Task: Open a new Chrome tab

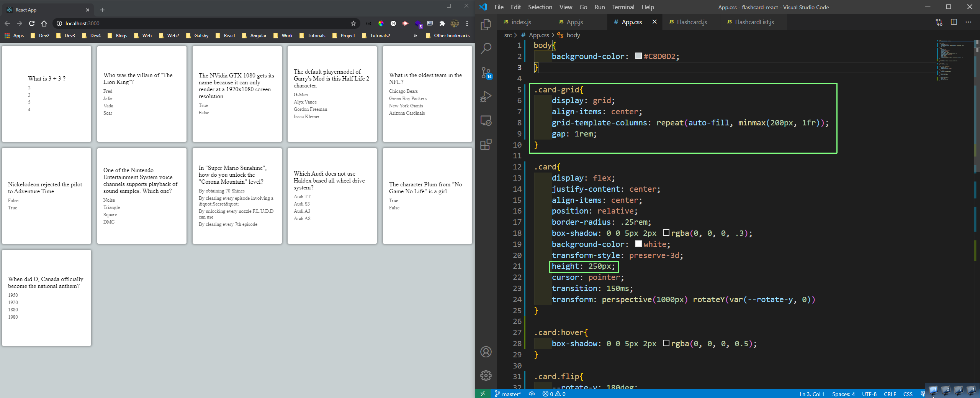Action: [102, 10]
